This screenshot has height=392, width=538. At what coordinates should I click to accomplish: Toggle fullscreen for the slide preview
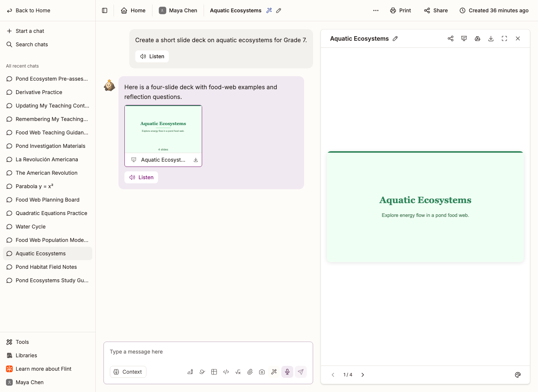(x=504, y=38)
